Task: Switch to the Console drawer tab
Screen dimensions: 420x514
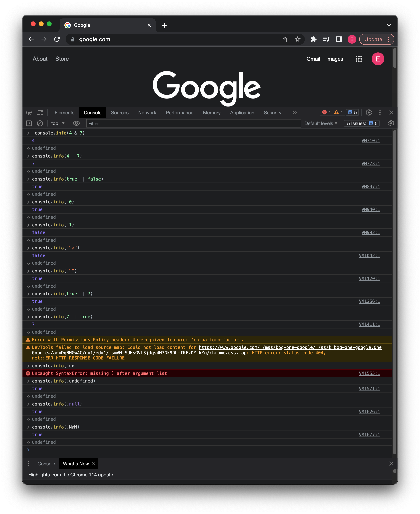Action: (46, 463)
